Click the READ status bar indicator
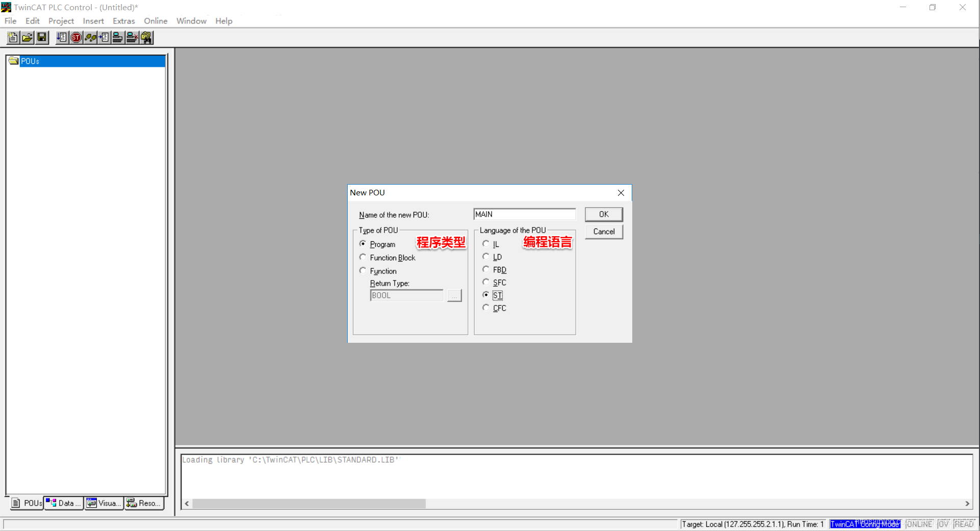980x531 pixels. pos(964,524)
